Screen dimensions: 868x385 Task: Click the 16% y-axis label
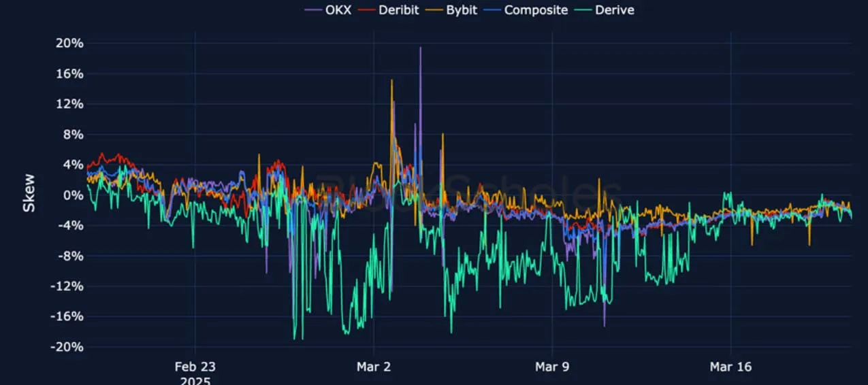[69, 73]
